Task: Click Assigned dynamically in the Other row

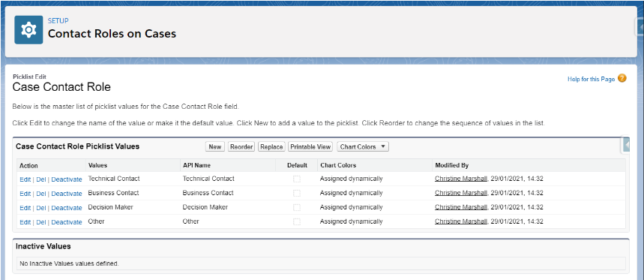Action: click(351, 221)
